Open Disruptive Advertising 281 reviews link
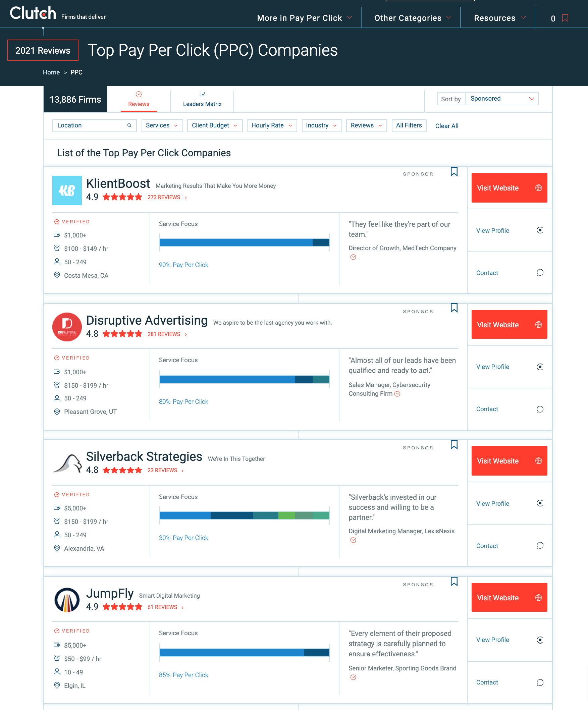 tap(167, 334)
